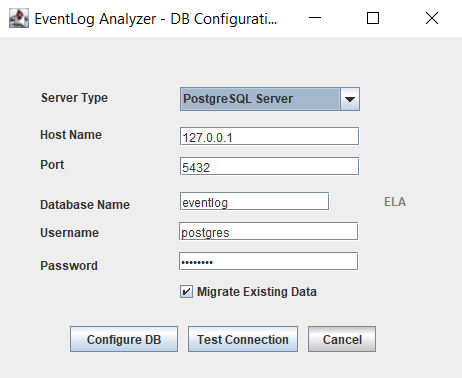Click the Server Type label
The height and width of the screenshot is (378, 462).
point(74,98)
